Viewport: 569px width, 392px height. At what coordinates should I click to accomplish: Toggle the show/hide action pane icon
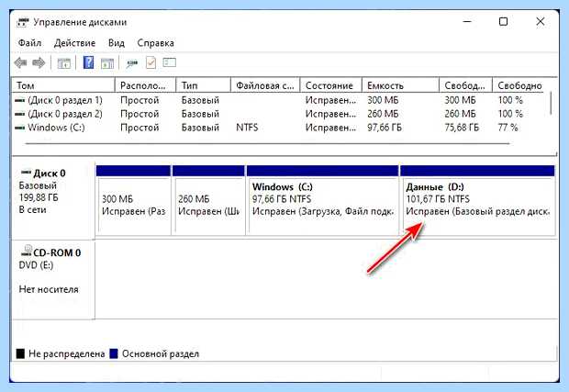(107, 63)
